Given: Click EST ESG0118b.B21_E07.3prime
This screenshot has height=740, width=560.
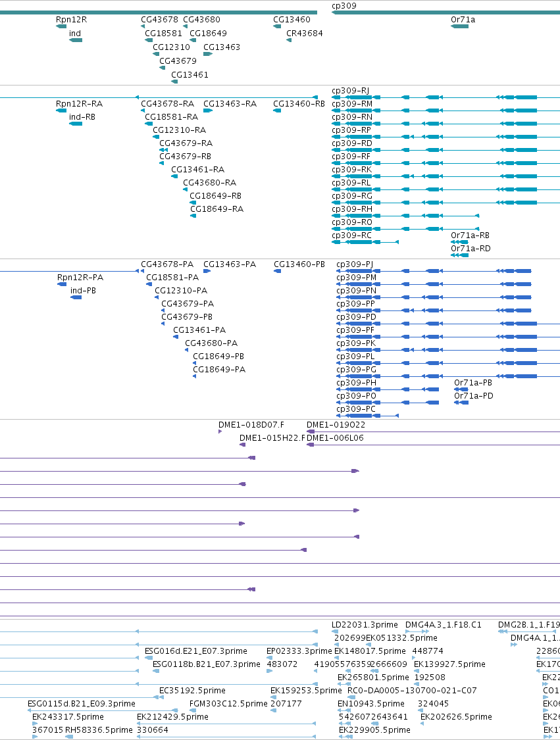Looking at the screenshot, I should tap(207, 664).
